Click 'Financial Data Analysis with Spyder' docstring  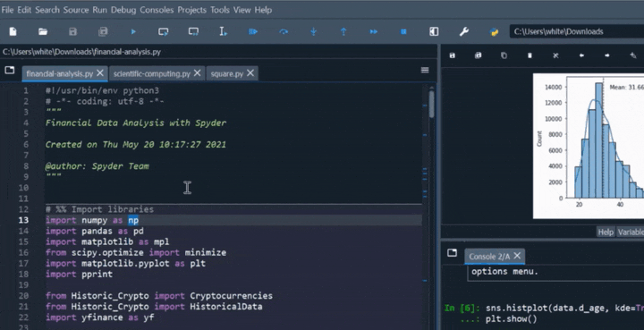(136, 123)
